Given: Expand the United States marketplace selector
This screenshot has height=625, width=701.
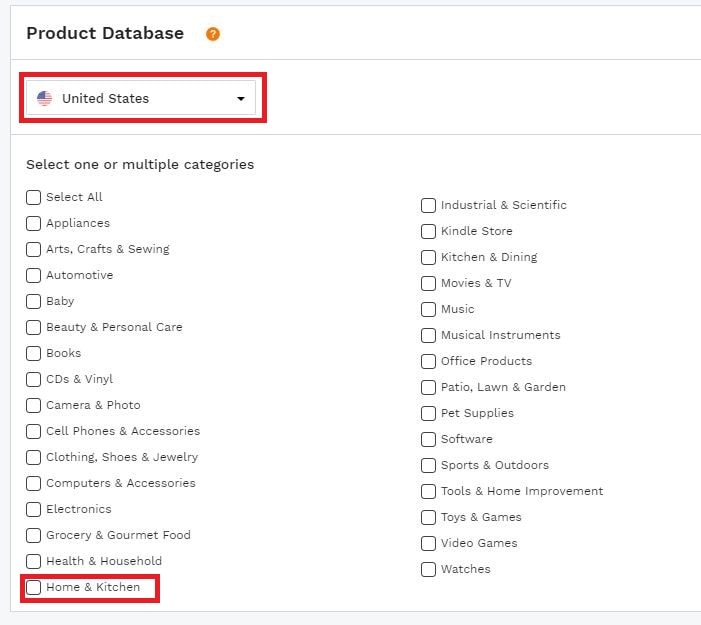Looking at the screenshot, I should tap(141, 98).
